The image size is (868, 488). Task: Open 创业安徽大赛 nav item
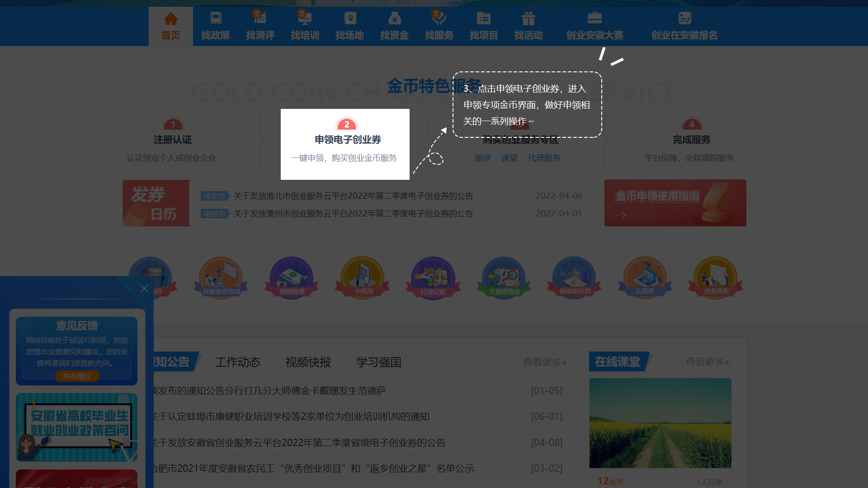(595, 26)
